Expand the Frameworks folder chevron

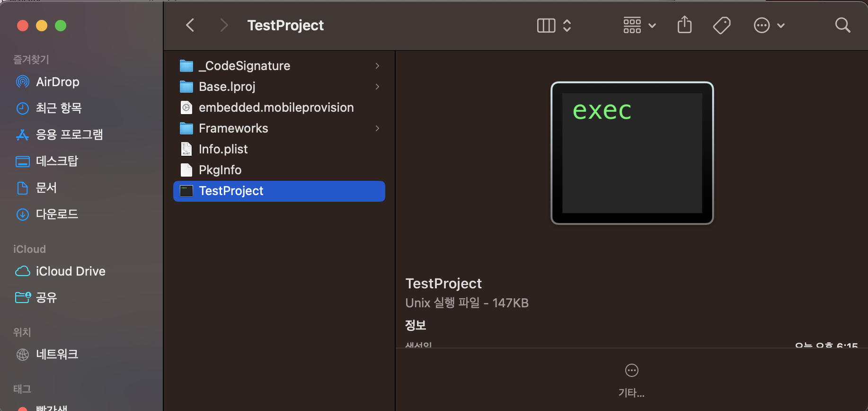[377, 128]
